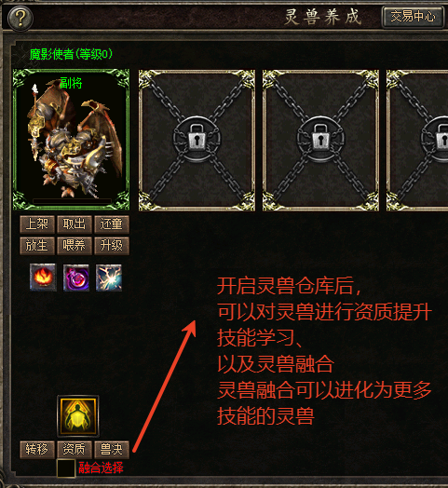This screenshot has height=488, width=448.
Task: Click the 升级 upgrade button
Action: coord(112,246)
